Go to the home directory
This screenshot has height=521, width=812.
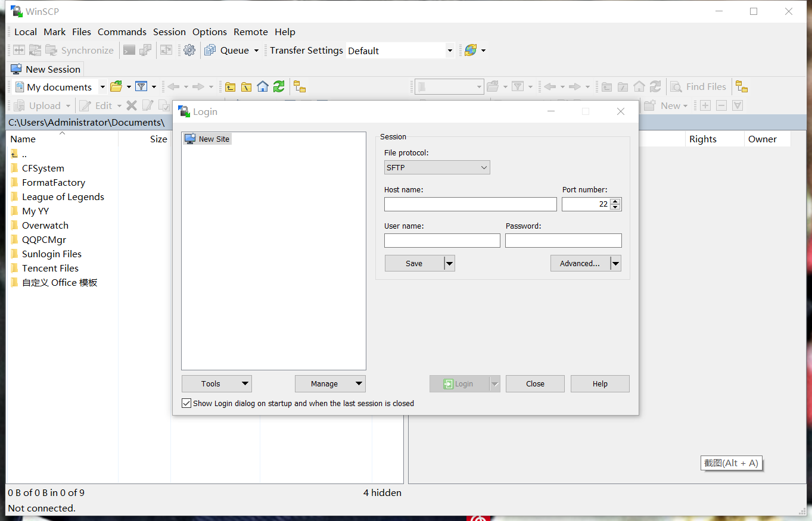(262, 86)
